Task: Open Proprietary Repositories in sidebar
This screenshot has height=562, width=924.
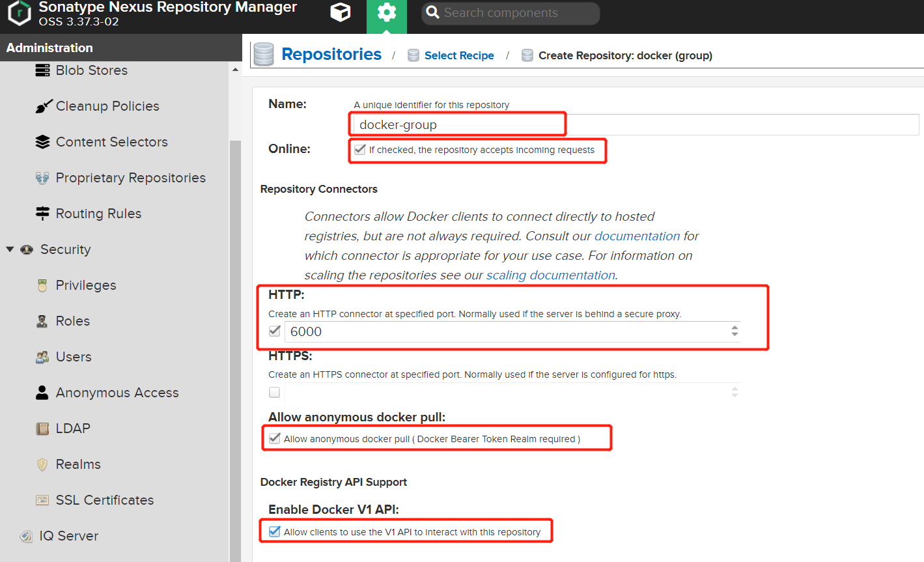Action: click(131, 178)
